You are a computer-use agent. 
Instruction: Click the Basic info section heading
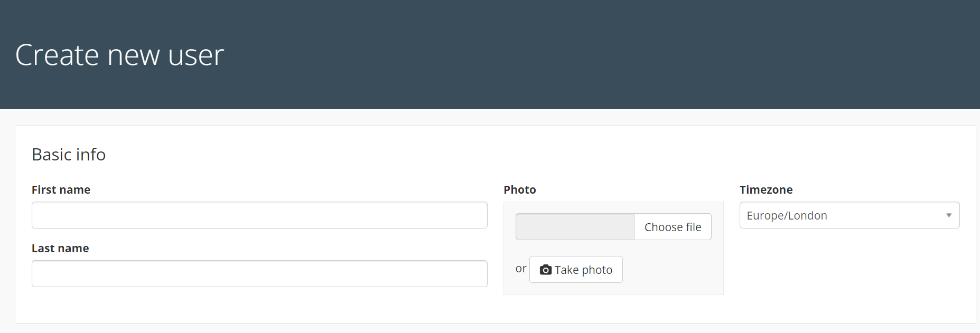(x=69, y=155)
